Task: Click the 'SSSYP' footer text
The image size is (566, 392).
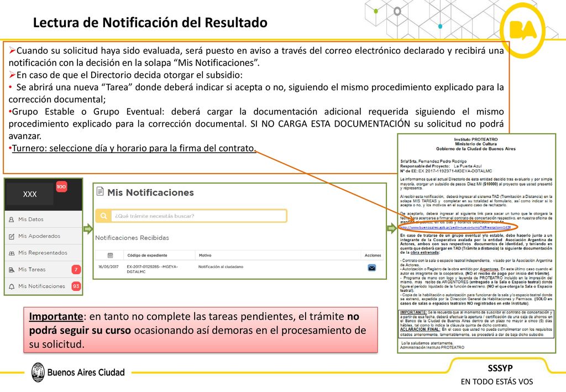Action: (500, 368)
